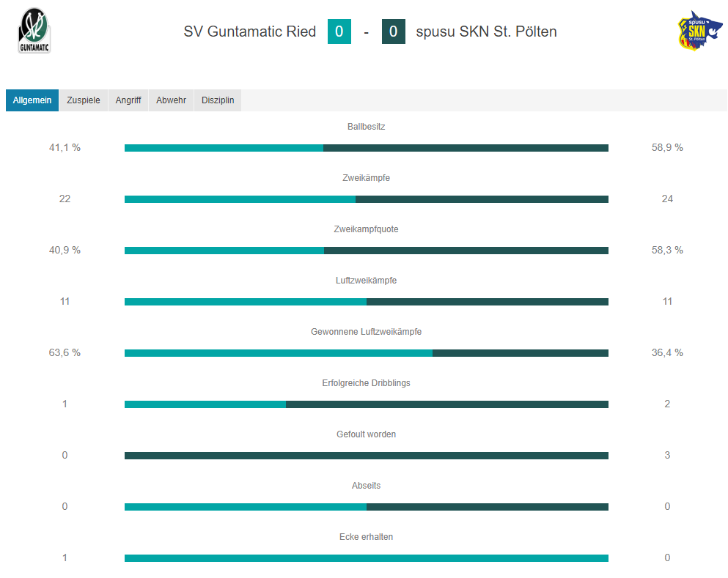Click the SV Guntamatic Ried club logo
Viewport: 728px width, 578px height.
(34, 31)
